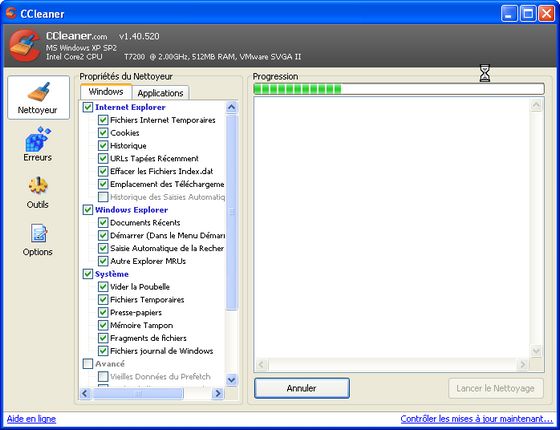
Task: Click the results pane right scroll arrow
Action: tap(523, 365)
